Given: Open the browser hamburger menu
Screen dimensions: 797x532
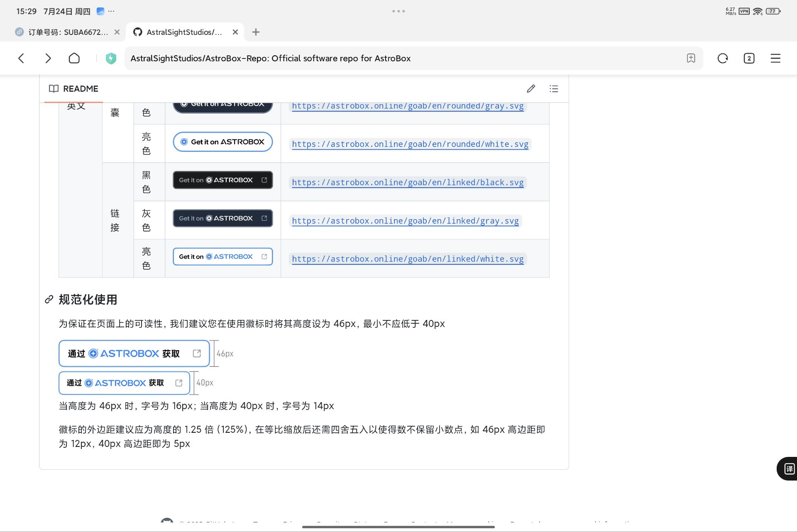Looking at the screenshot, I should point(775,58).
